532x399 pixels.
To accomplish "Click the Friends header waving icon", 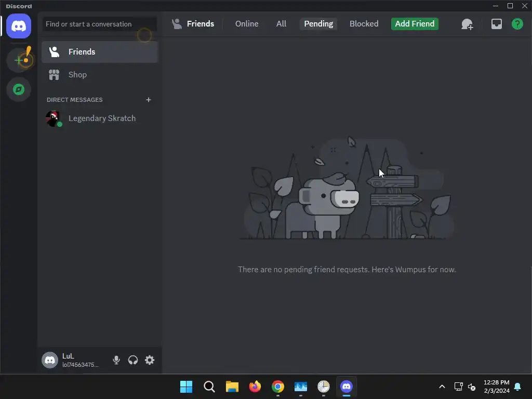I will pos(177,24).
